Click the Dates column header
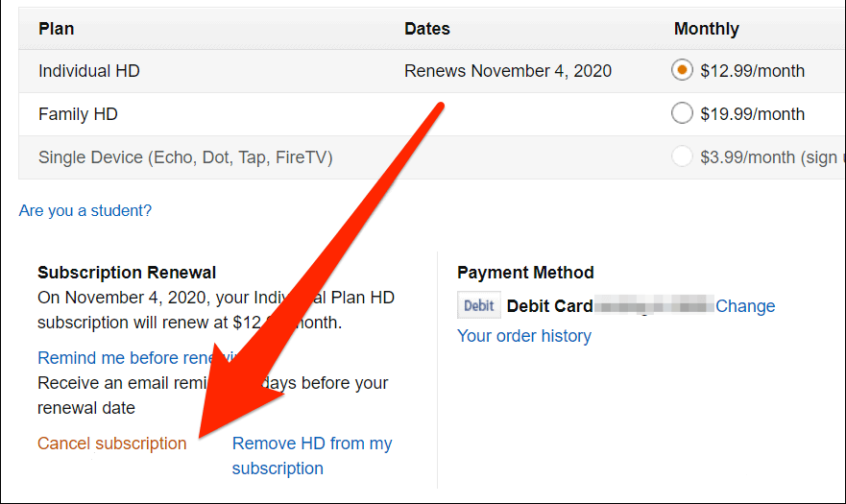This screenshot has height=504, width=846. click(427, 29)
